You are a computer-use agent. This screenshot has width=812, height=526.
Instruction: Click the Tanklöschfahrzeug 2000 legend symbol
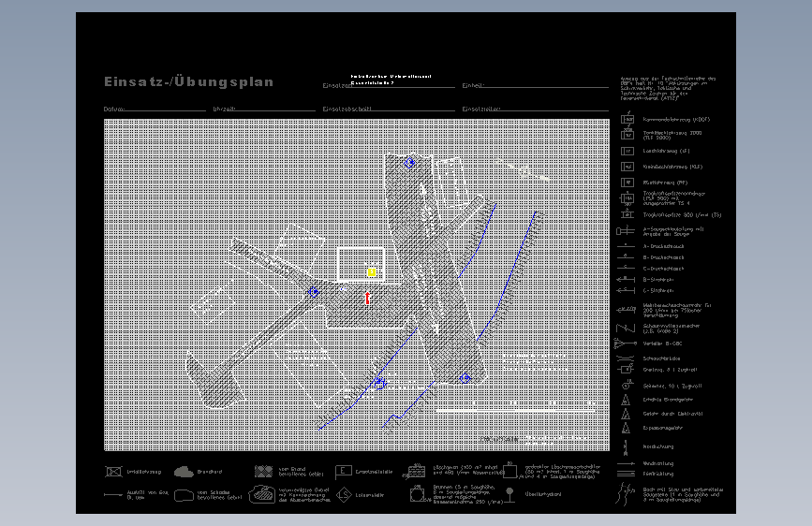coord(627,134)
